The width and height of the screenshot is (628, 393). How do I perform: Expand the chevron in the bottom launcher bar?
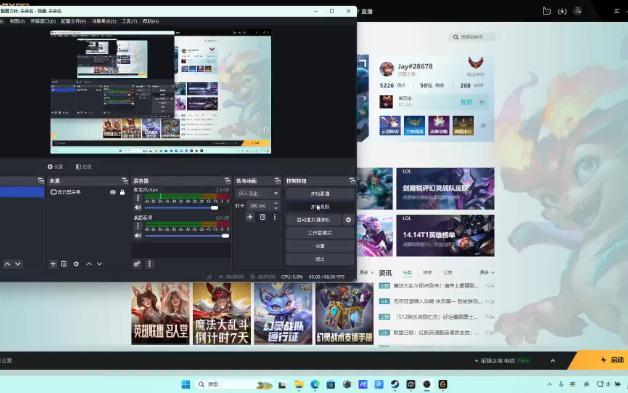[553, 361]
